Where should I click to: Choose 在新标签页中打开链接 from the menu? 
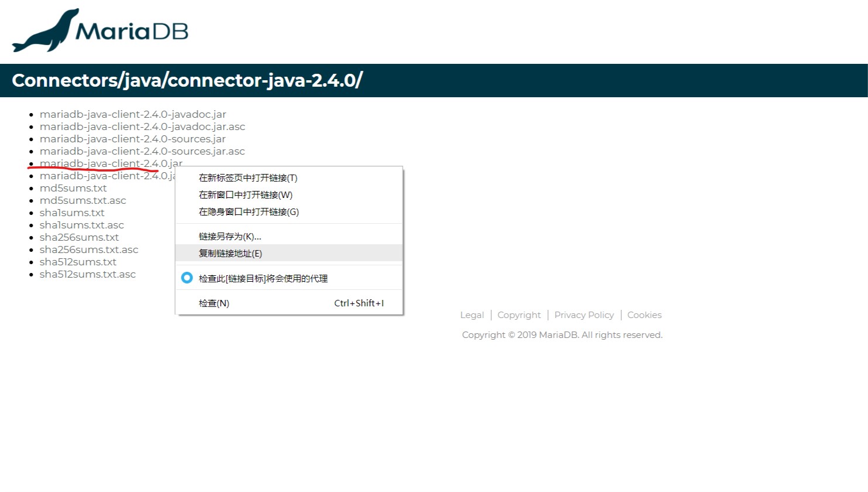(248, 177)
